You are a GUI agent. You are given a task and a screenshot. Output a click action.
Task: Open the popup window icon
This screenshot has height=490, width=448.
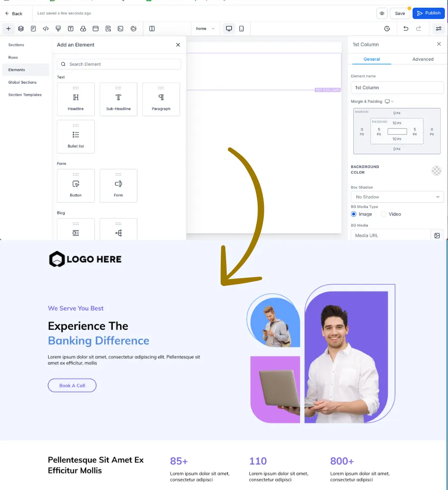[96, 29]
